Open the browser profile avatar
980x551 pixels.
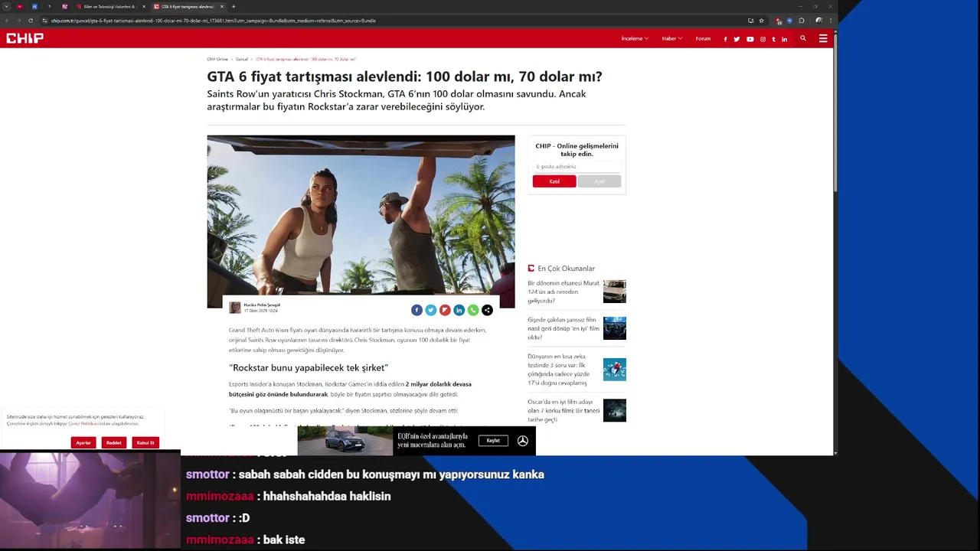click(818, 21)
